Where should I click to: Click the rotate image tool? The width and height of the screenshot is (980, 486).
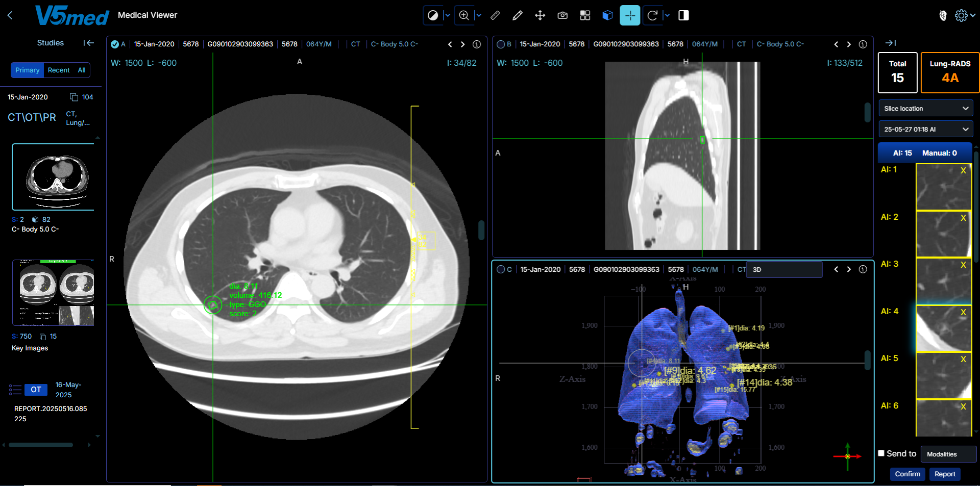click(x=652, y=15)
